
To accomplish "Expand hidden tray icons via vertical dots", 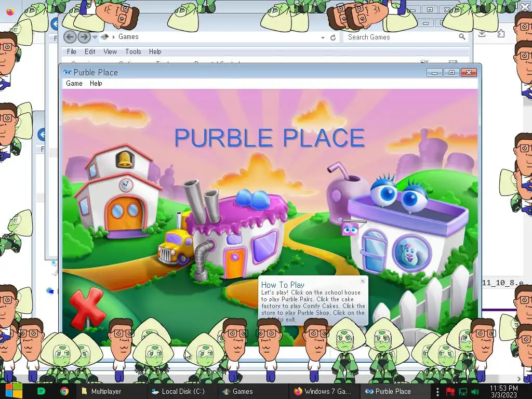I will click(437, 392).
